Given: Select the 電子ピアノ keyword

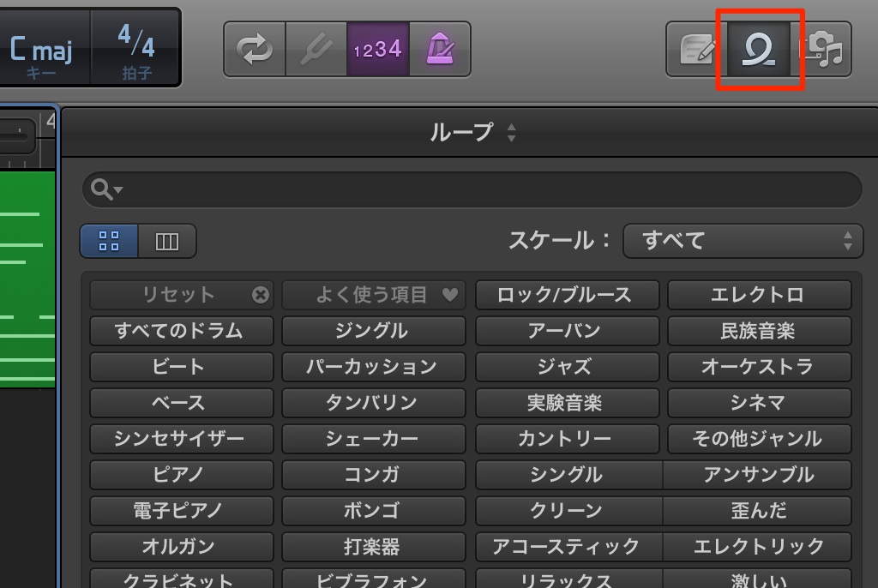Looking at the screenshot, I should pos(182,510).
